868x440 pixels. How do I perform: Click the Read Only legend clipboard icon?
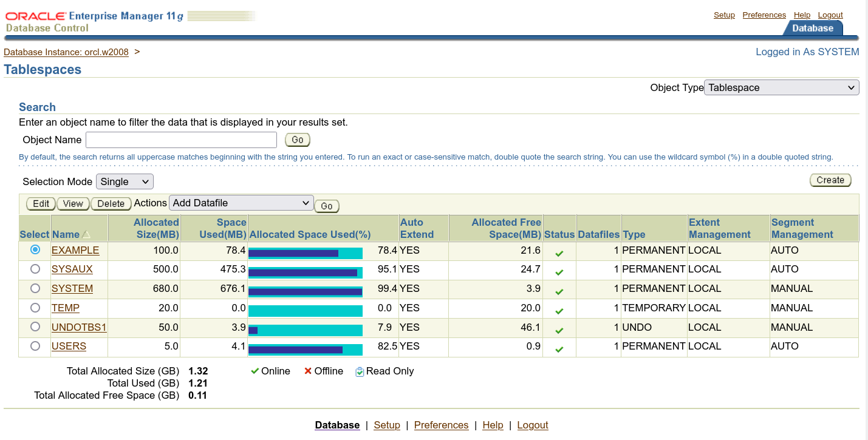coord(360,371)
